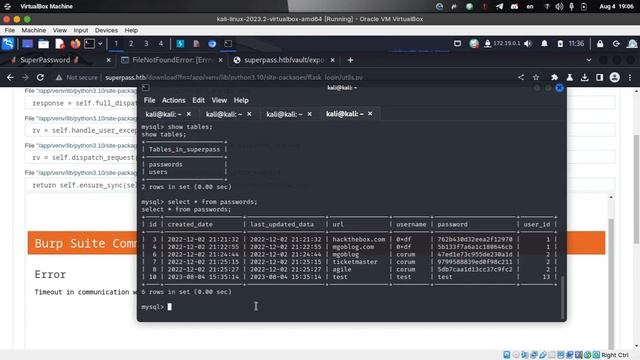This screenshot has height=360, width=640.
Task: Open the browser extensions puzzle icon
Action: click(554, 77)
